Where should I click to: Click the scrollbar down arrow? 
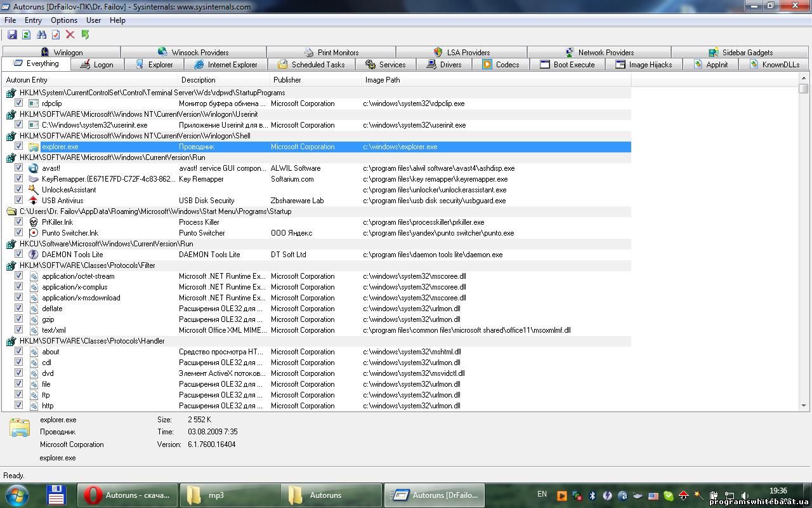(x=803, y=406)
